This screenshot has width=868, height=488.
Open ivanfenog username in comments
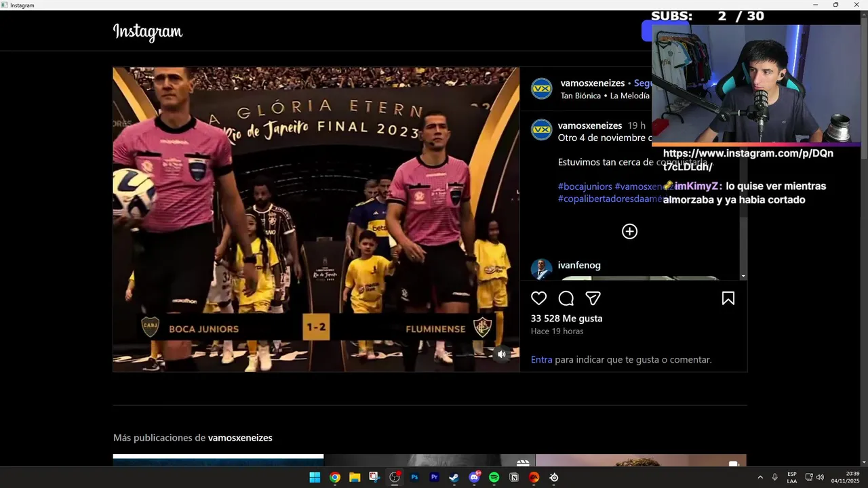click(579, 265)
